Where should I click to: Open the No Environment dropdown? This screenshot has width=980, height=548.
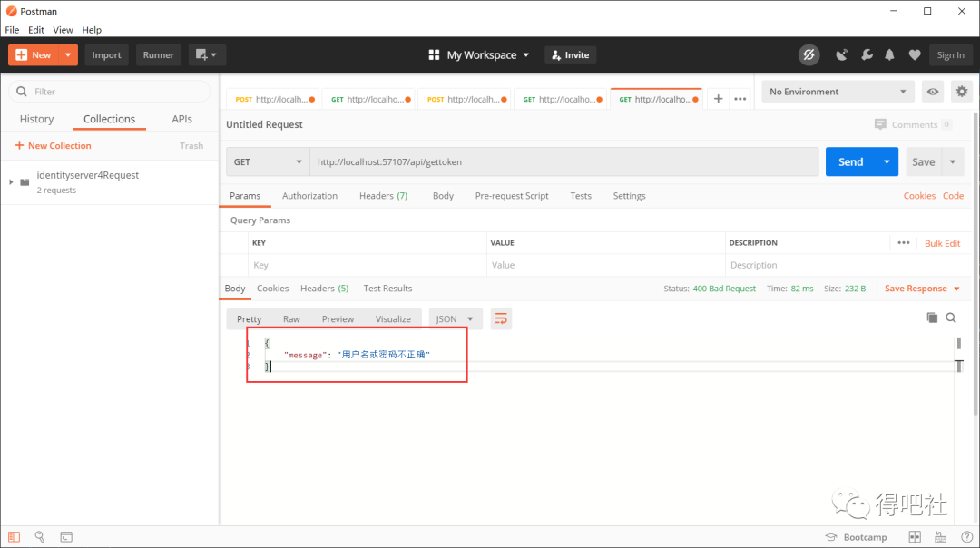click(838, 92)
